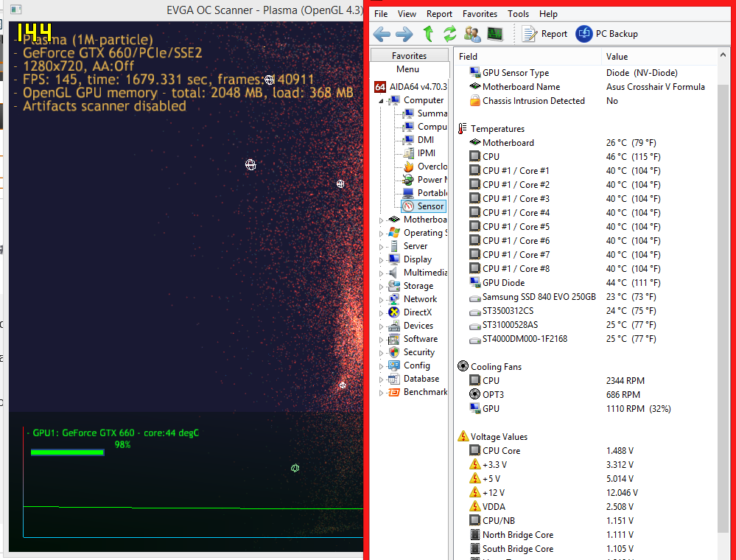The height and width of the screenshot is (560, 736).
Task: Click the EVGA OC Scanner window icon
Action: (15, 10)
